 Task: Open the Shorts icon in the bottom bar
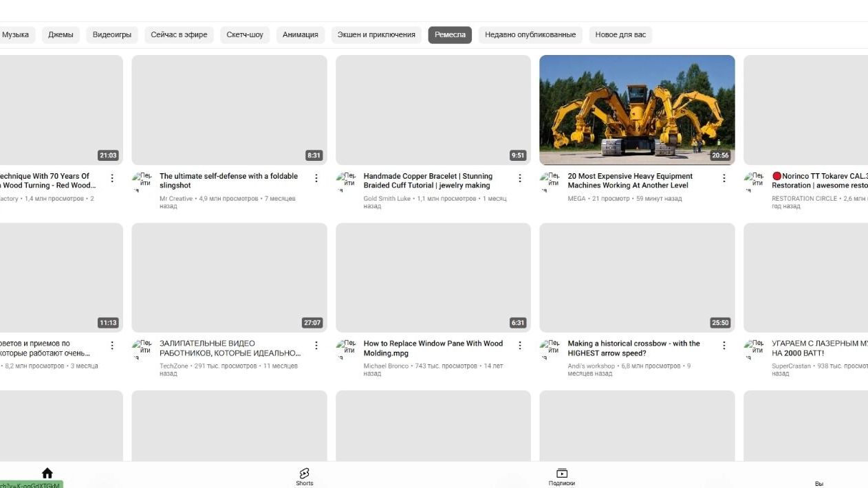tap(305, 473)
